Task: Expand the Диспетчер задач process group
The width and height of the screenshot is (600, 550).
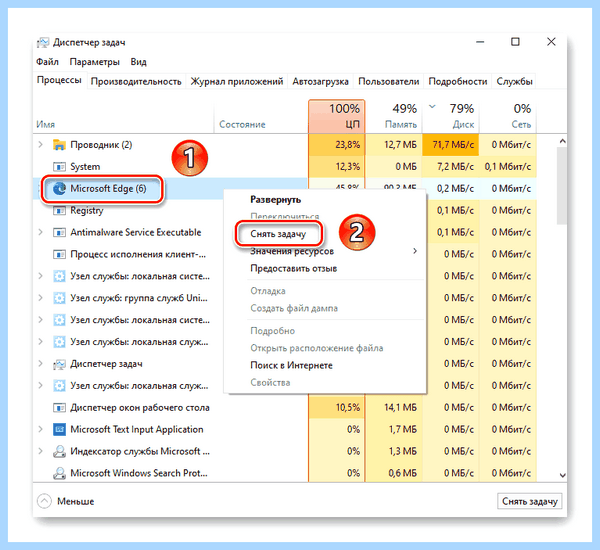Action: 41,364
